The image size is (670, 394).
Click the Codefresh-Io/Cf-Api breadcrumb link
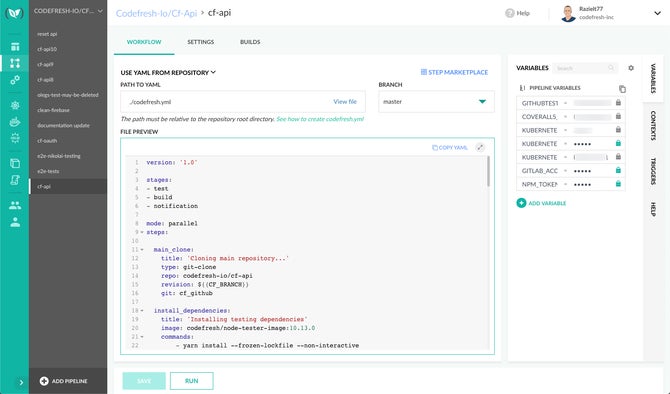[156, 13]
